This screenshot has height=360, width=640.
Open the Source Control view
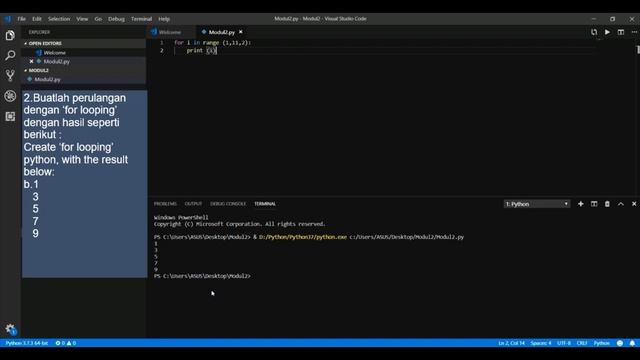point(10,76)
